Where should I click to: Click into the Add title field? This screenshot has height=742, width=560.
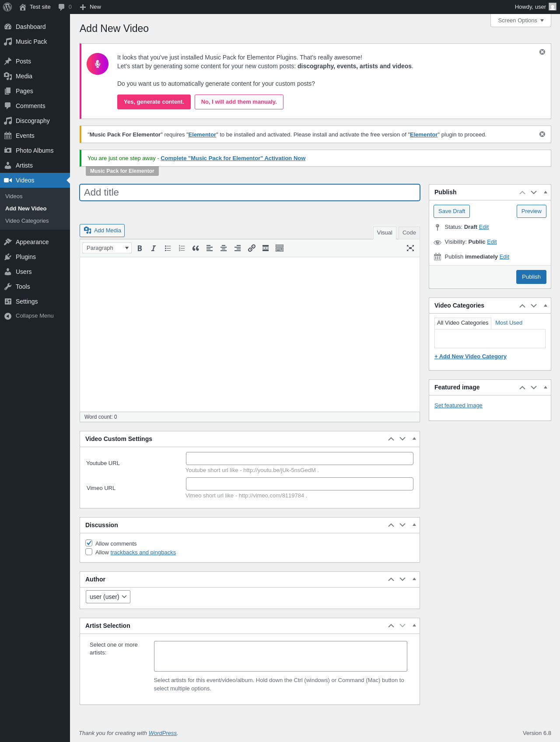coord(250,192)
